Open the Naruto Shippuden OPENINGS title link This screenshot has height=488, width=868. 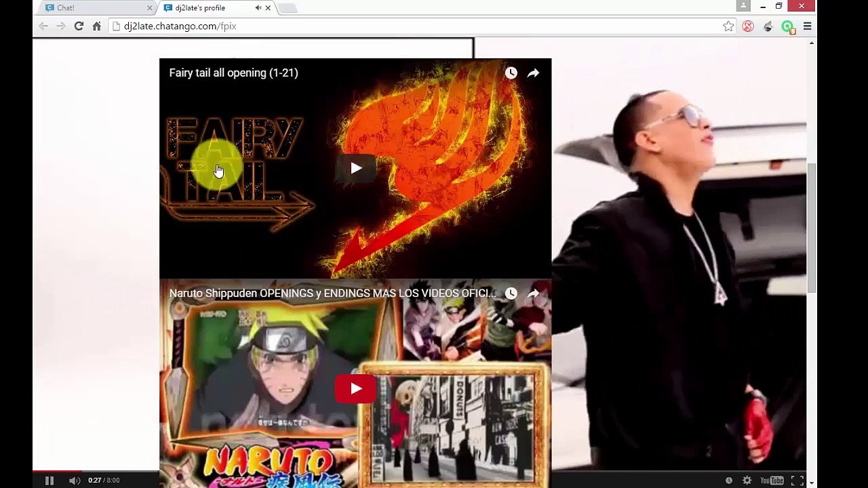[332, 293]
